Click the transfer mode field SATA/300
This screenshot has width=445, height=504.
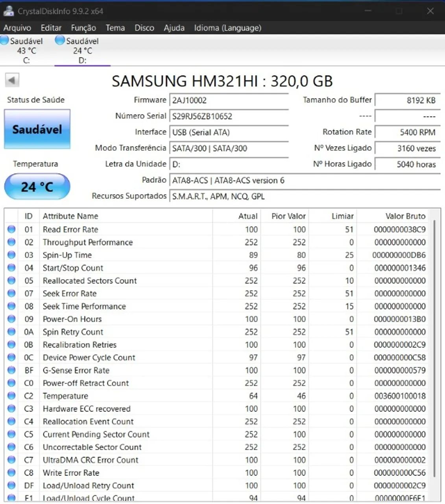click(x=229, y=148)
